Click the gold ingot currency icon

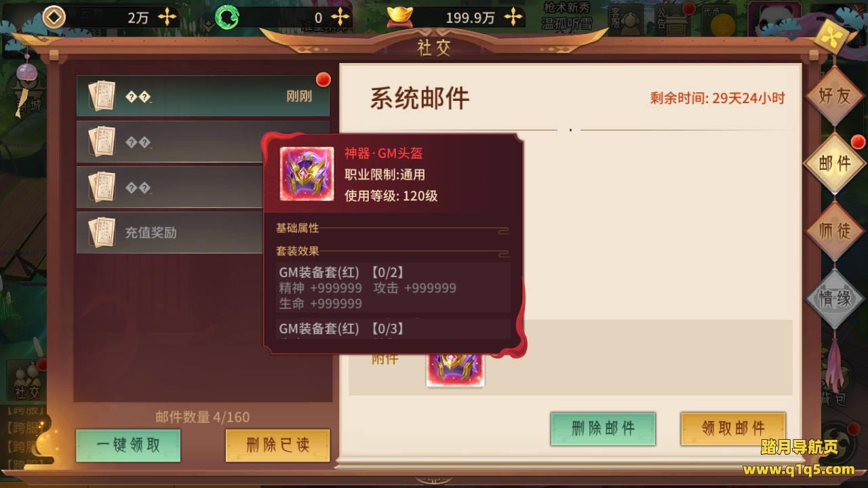[400, 17]
